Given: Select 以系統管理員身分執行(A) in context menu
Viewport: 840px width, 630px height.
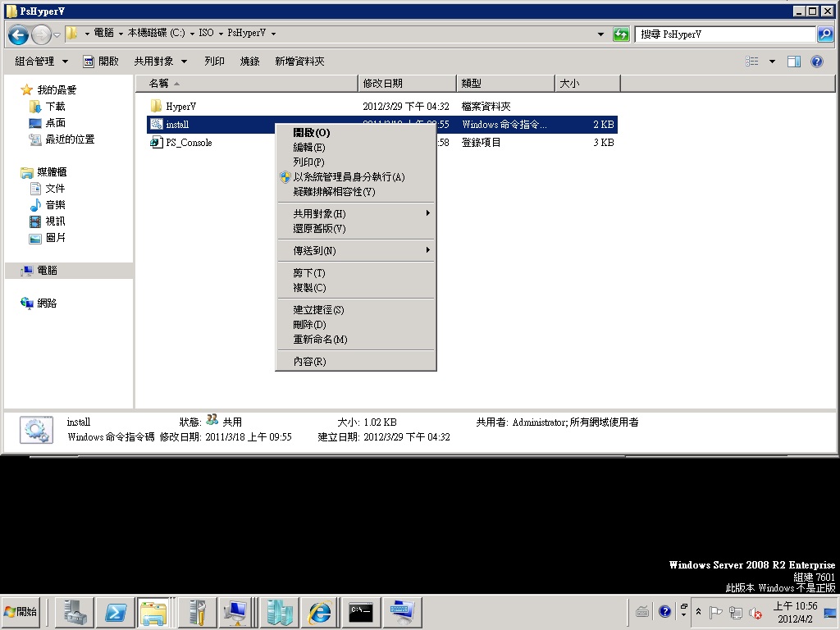Looking at the screenshot, I should [x=349, y=177].
